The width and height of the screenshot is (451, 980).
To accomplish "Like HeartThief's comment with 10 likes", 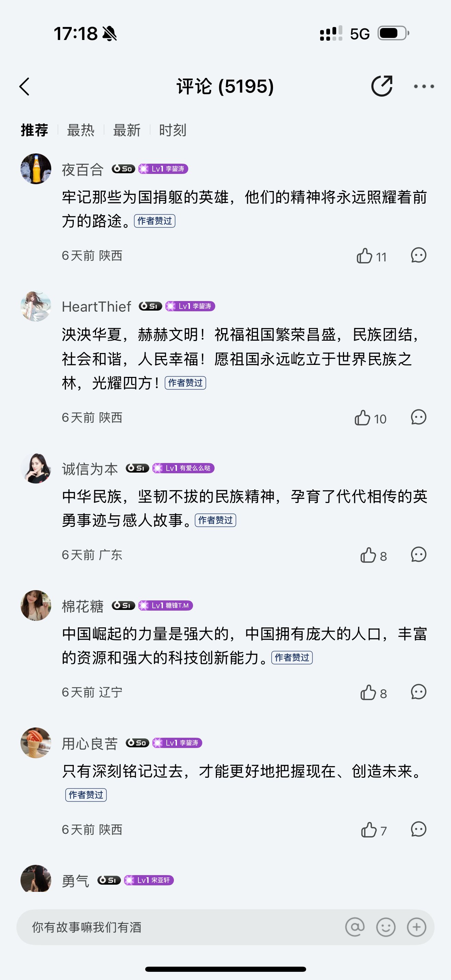I will [x=363, y=418].
